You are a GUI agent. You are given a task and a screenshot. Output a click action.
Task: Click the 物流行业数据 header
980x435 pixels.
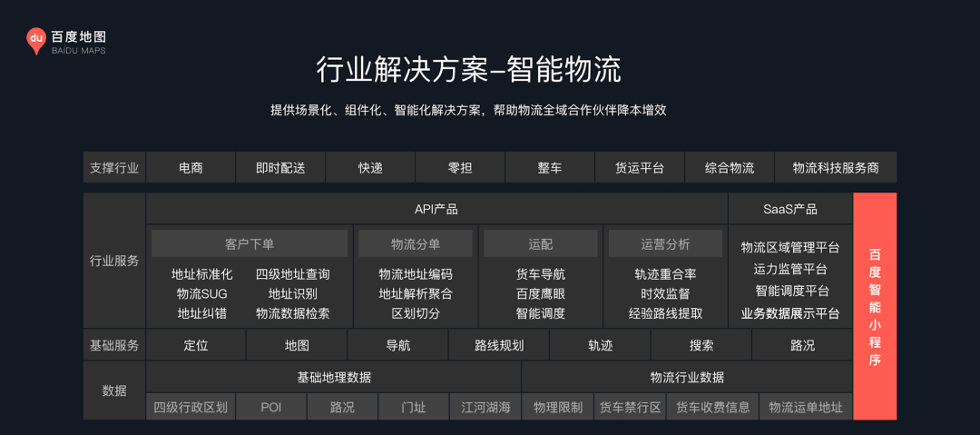[x=688, y=377]
